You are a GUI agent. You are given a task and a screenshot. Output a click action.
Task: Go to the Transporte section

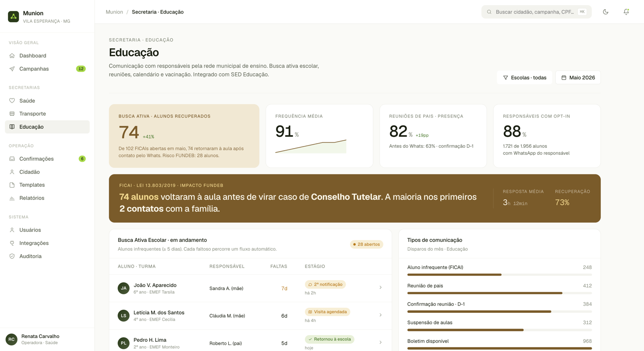pos(47,114)
